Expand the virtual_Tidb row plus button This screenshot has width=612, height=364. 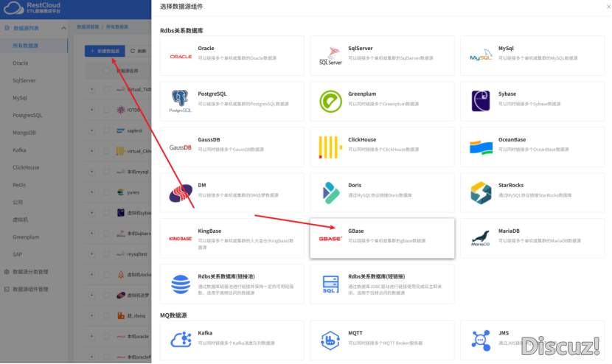pyautogui.click(x=91, y=89)
